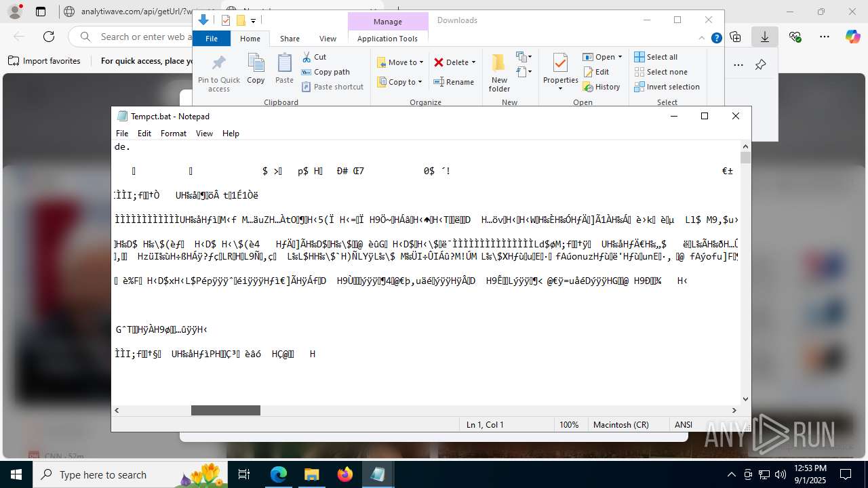
Task: Open Microsoft Edge from the taskbar
Action: coord(279,474)
